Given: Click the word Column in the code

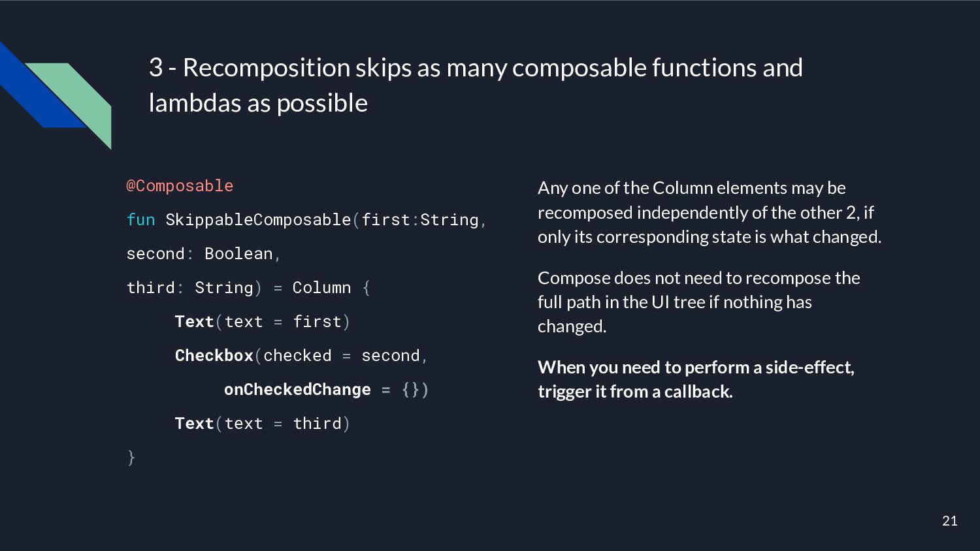Looking at the screenshot, I should tap(321, 288).
